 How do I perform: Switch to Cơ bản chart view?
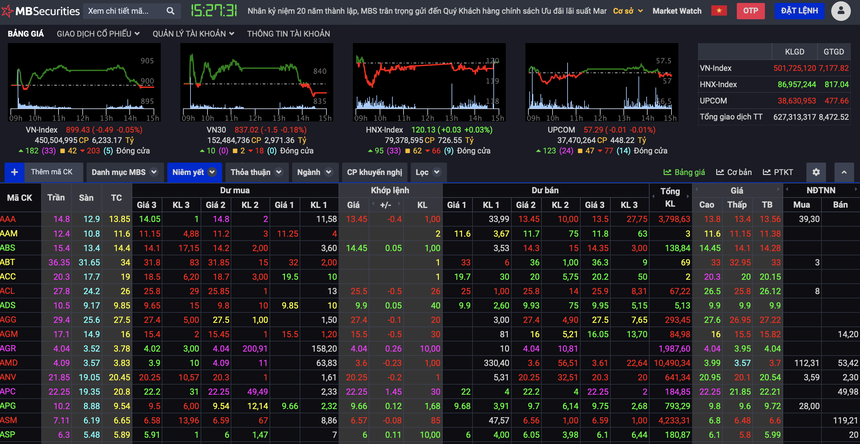tap(734, 172)
